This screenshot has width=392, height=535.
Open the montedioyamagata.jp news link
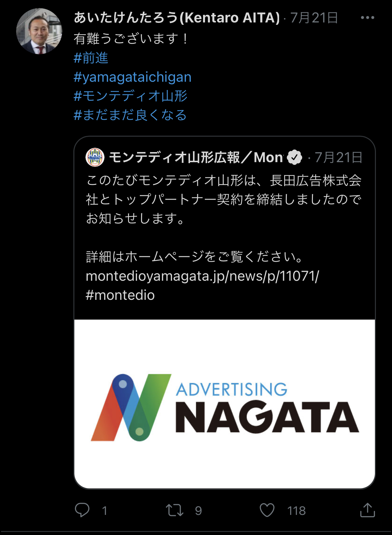[x=202, y=276]
